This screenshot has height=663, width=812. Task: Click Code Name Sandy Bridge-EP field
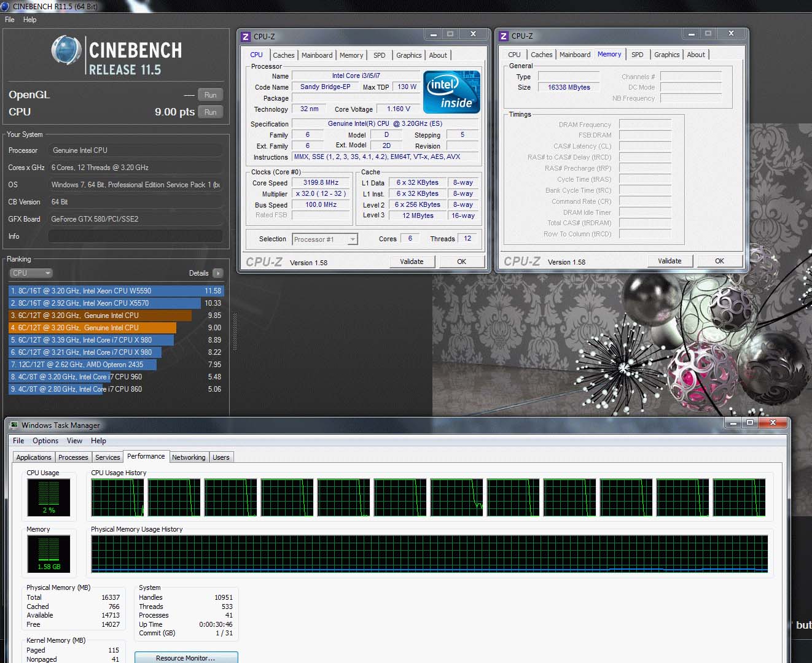pyautogui.click(x=325, y=87)
